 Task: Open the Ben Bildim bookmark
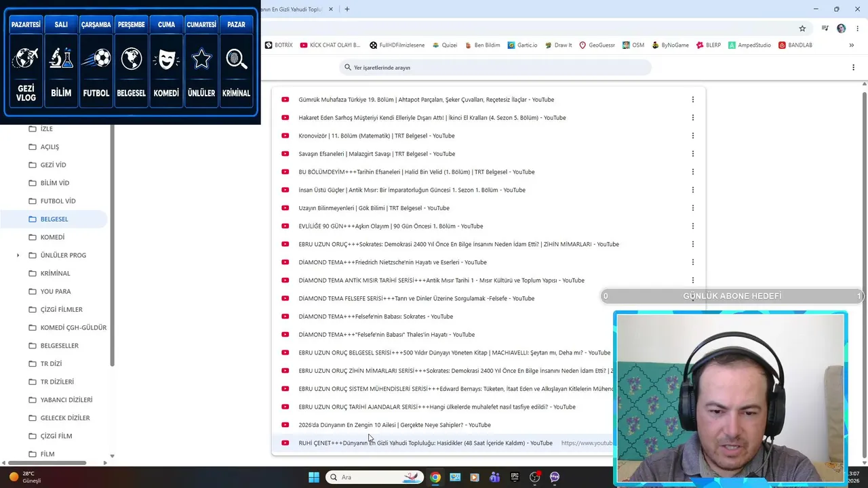click(x=482, y=45)
